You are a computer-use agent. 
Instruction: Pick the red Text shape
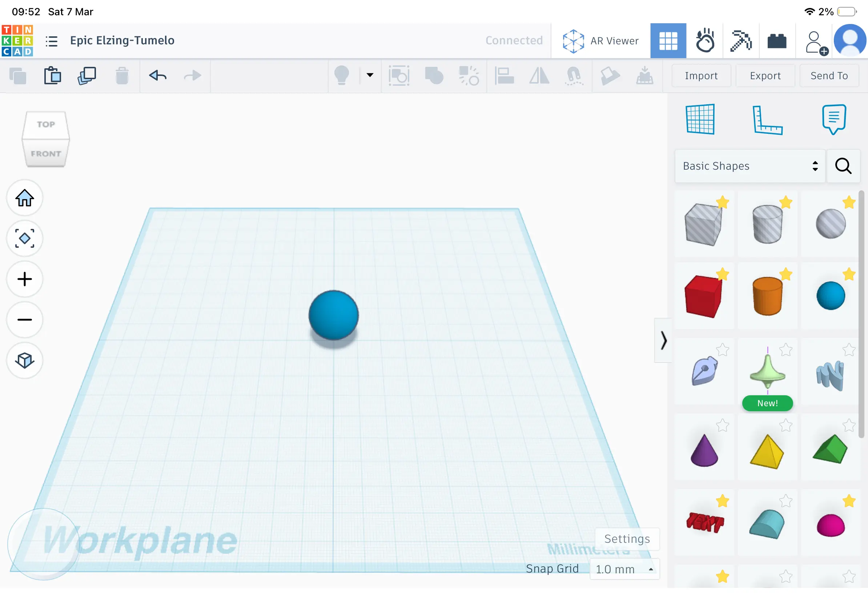[x=705, y=523]
